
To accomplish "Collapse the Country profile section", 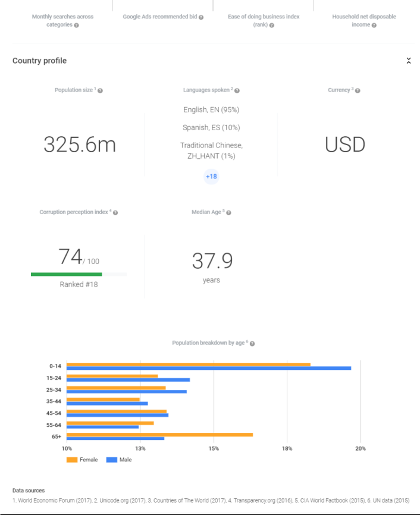I will tap(409, 61).
